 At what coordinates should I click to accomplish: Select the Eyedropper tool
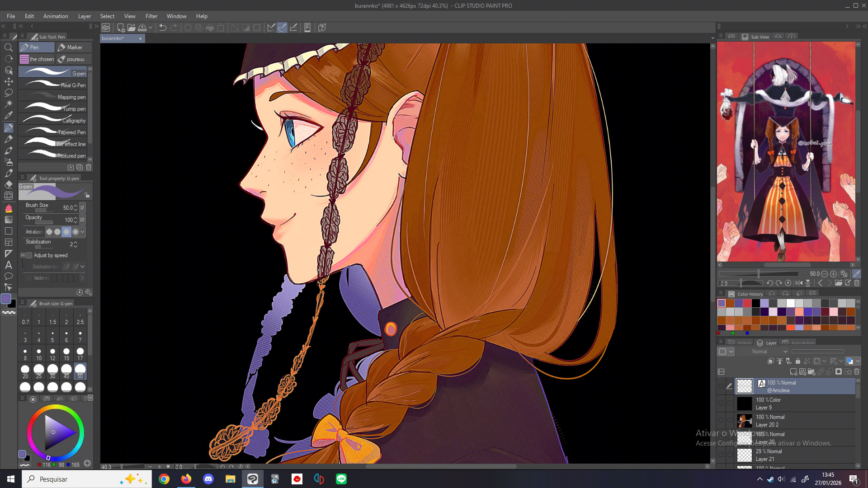pyautogui.click(x=9, y=115)
